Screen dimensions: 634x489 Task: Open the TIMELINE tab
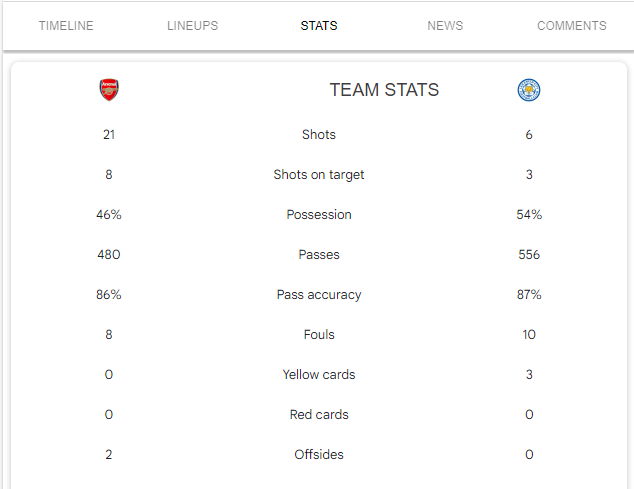66,26
